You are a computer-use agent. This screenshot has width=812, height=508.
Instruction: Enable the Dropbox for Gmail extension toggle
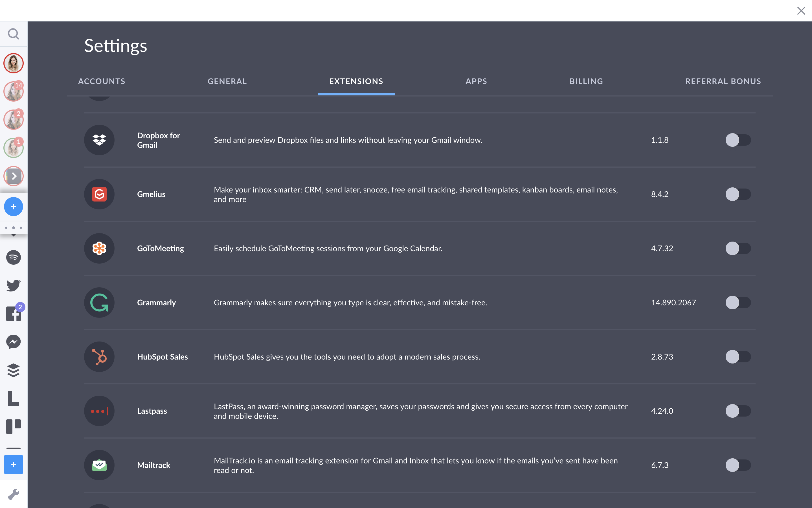click(x=738, y=140)
